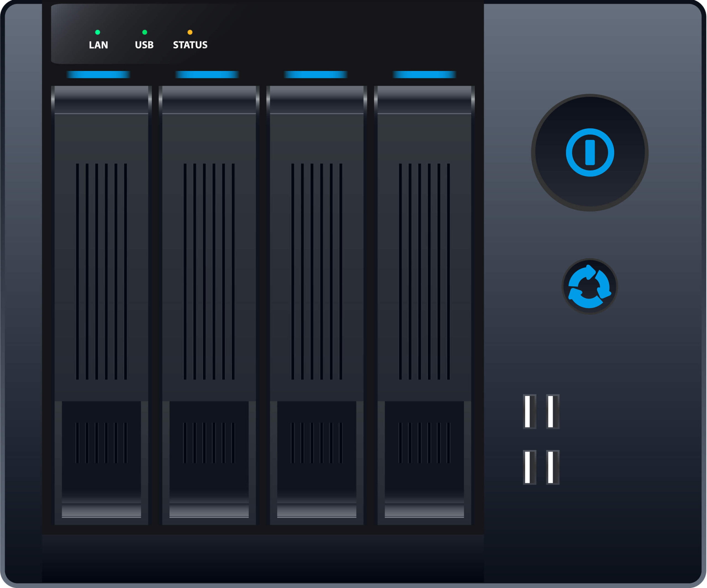Click the orange STATUS indicator light
707x588 pixels.
point(190,32)
